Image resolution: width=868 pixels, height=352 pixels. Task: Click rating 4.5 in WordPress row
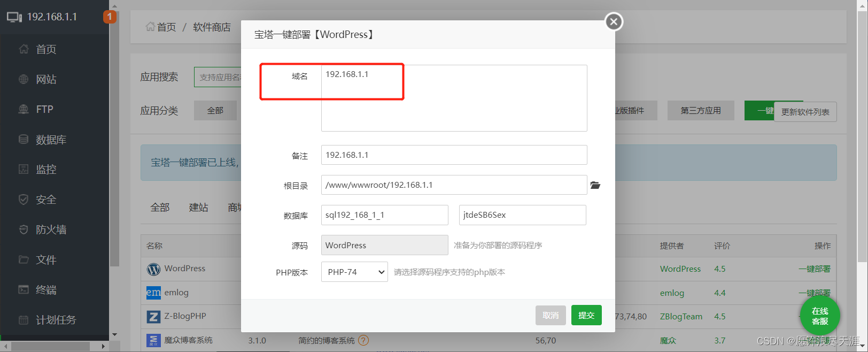(x=720, y=269)
